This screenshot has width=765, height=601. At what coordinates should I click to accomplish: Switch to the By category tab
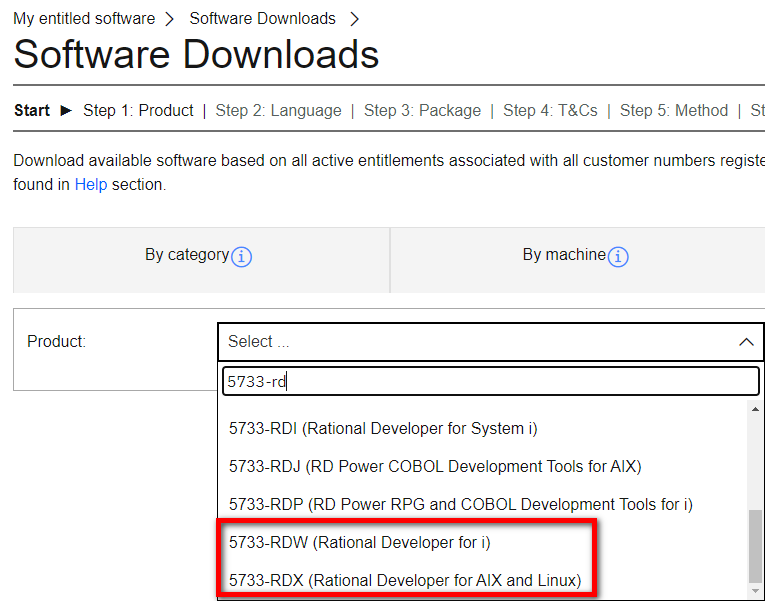click(201, 260)
